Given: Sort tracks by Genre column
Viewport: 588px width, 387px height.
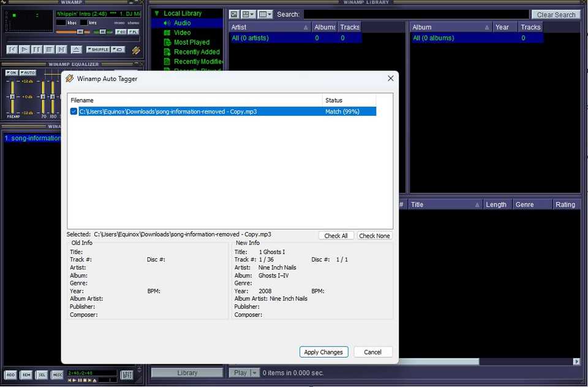Looking at the screenshot, I should (x=532, y=205).
